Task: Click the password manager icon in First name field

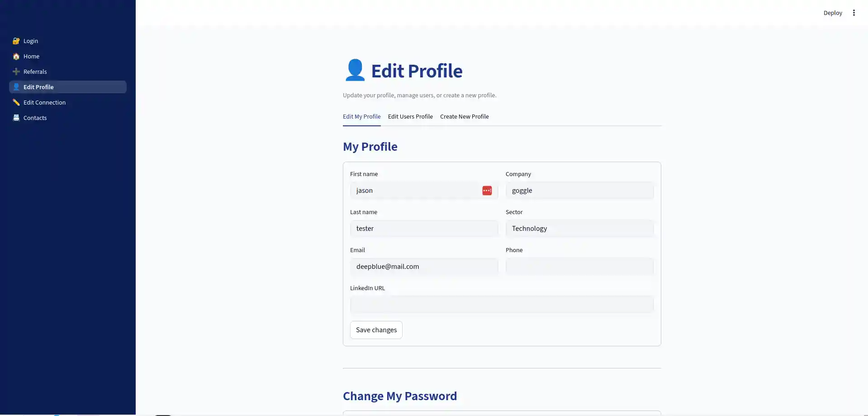Action: point(487,190)
